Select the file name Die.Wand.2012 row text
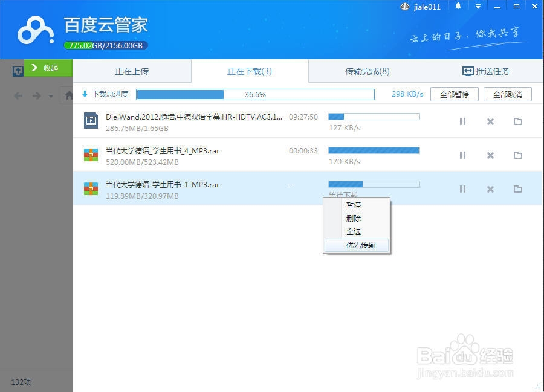The width and height of the screenshot is (544, 392). coord(194,117)
